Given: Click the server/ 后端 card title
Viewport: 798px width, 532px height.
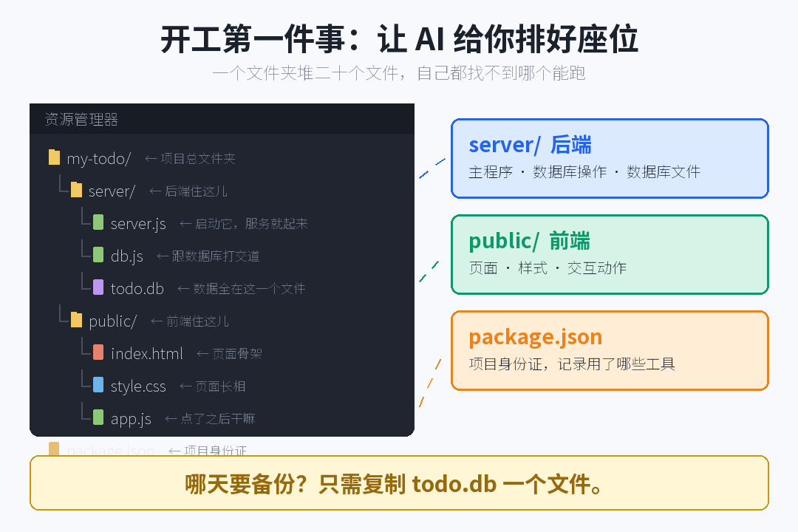Looking at the screenshot, I should coord(530,145).
